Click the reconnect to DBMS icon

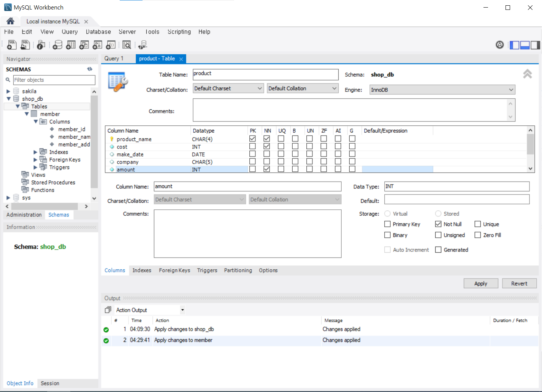143,45
